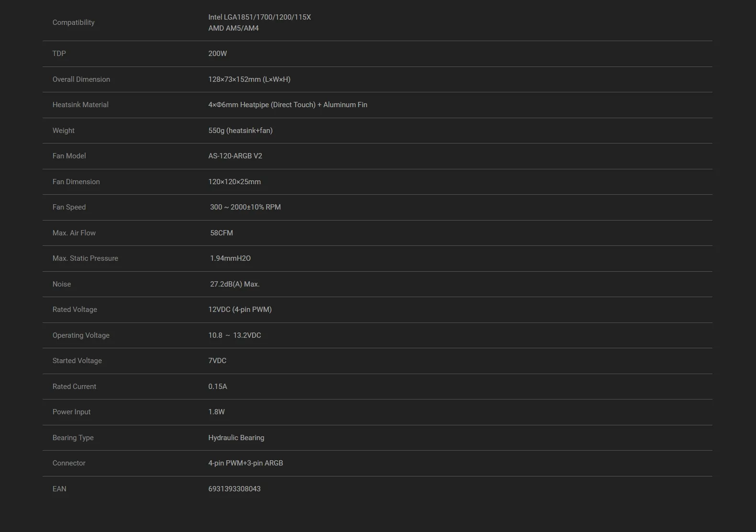Click the Compatibility row label
756x532 pixels.
tap(73, 22)
